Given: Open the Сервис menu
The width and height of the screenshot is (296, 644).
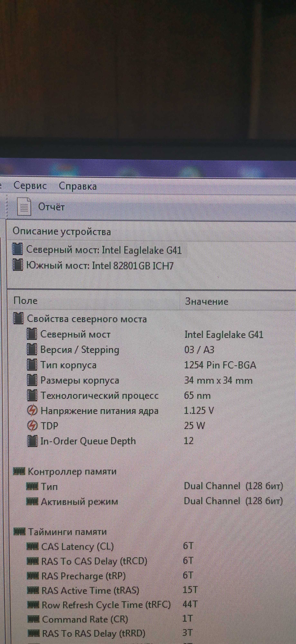Looking at the screenshot, I should tap(30, 186).
